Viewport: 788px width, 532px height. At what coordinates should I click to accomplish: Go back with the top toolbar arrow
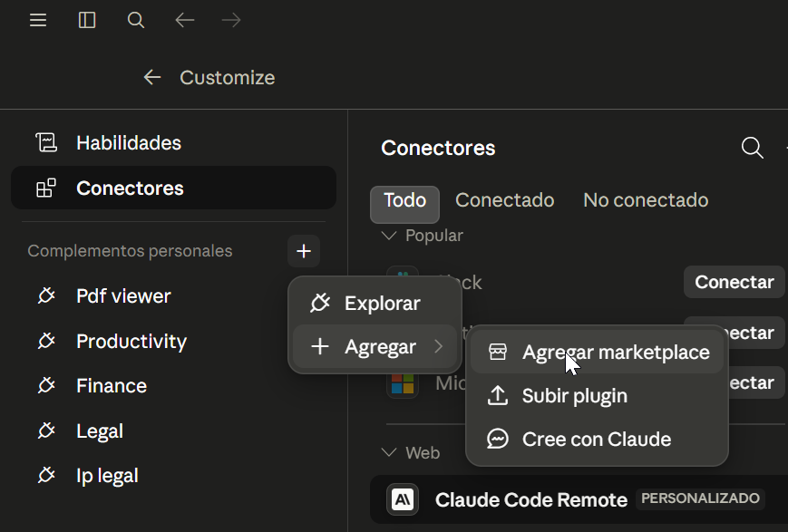point(184,20)
